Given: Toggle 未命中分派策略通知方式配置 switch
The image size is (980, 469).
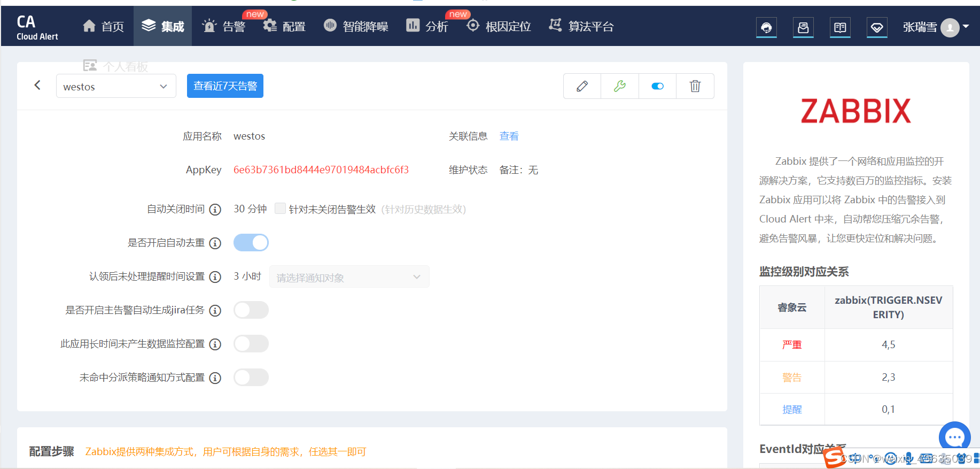Looking at the screenshot, I should (251, 378).
